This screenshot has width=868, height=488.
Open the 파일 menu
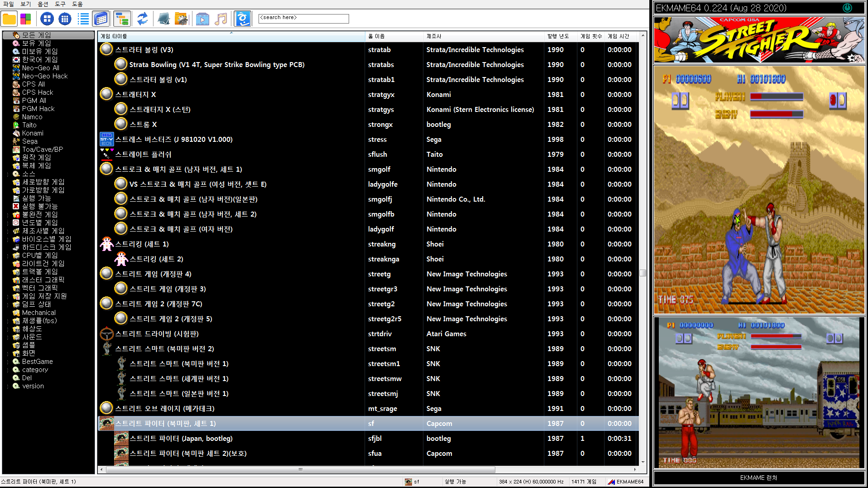click(x=9, y=4)
